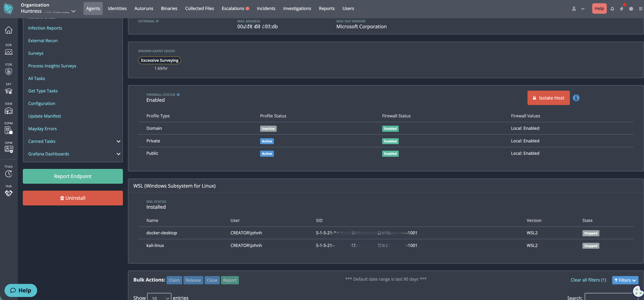644x300 pixels.
Task: Switch to the Incidents tab
Action: tap(266, 8)
